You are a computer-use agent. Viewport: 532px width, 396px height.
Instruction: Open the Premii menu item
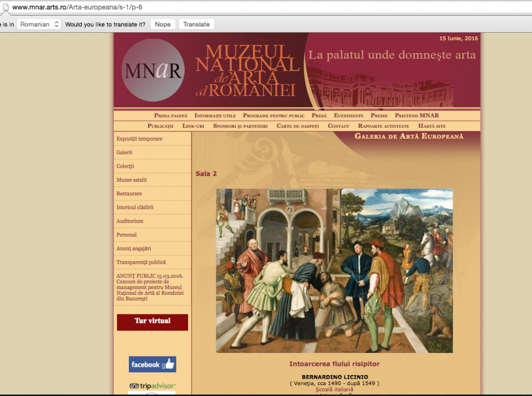click(x=379, y=116)
